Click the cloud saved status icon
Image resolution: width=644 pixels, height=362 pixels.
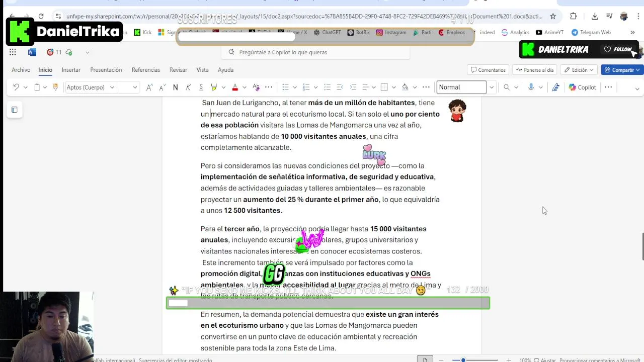[68, 52]
